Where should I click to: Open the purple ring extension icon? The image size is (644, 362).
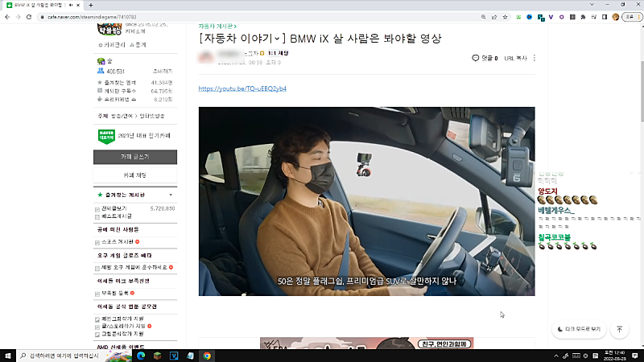click(561, 17)
